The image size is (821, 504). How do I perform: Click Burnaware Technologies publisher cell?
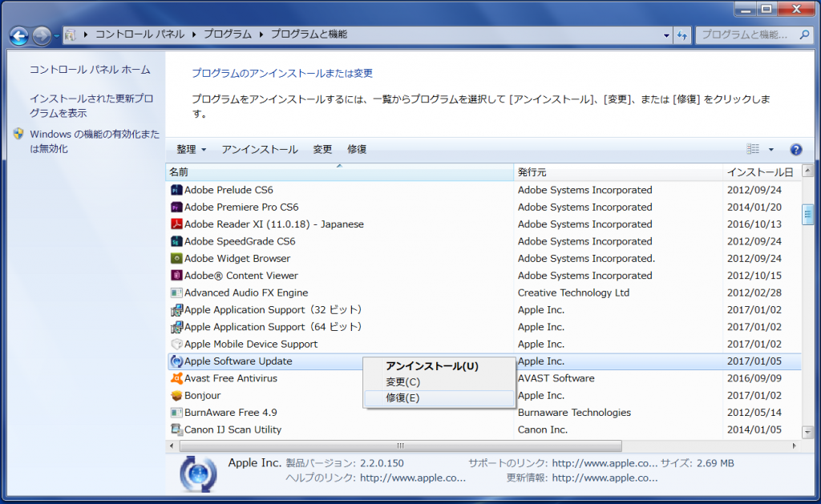point(574,413)
